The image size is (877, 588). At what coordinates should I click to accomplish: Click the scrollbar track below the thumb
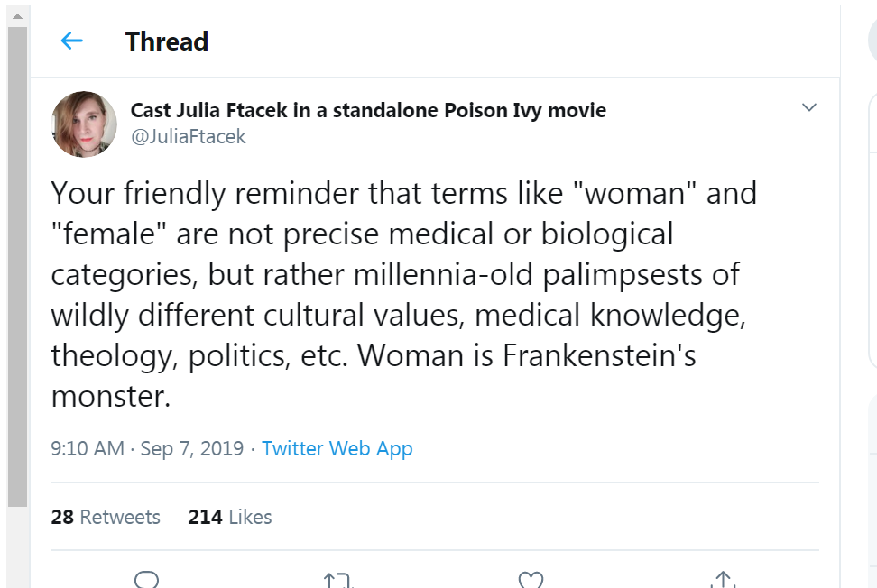tap(17, 548)
